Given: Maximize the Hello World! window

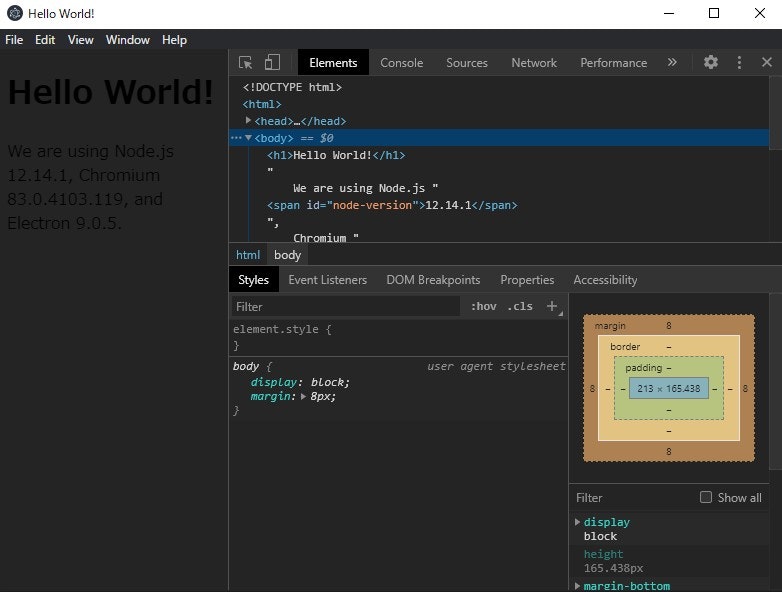Looking at the screenshot, I should click(x=714, y=13).
